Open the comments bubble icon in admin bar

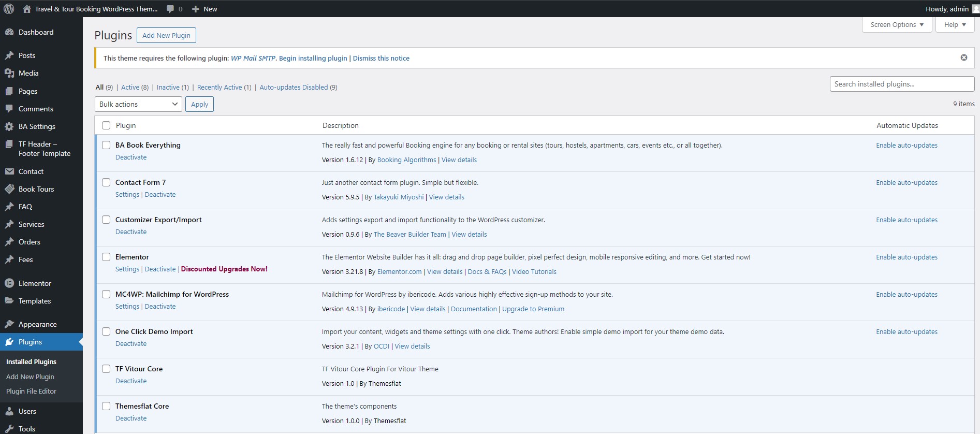click(x=170, y=9)
